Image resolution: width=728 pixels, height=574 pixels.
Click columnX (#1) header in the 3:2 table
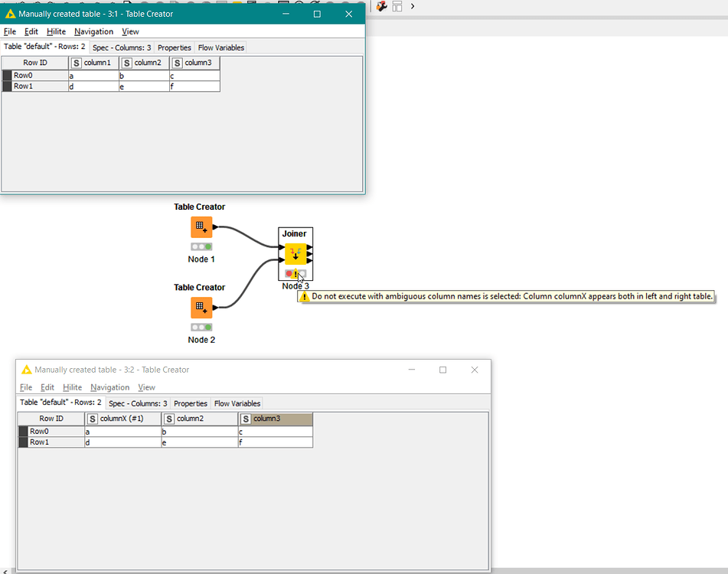123,419
